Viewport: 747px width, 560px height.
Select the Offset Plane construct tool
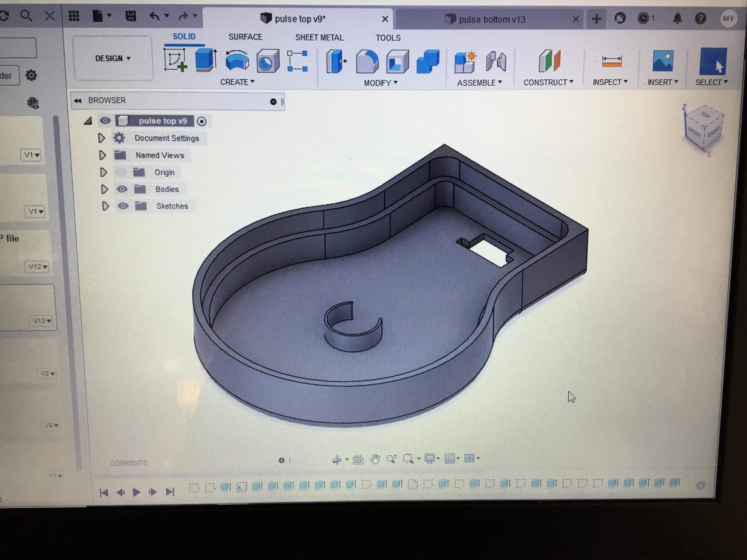[x=549, y=61]
